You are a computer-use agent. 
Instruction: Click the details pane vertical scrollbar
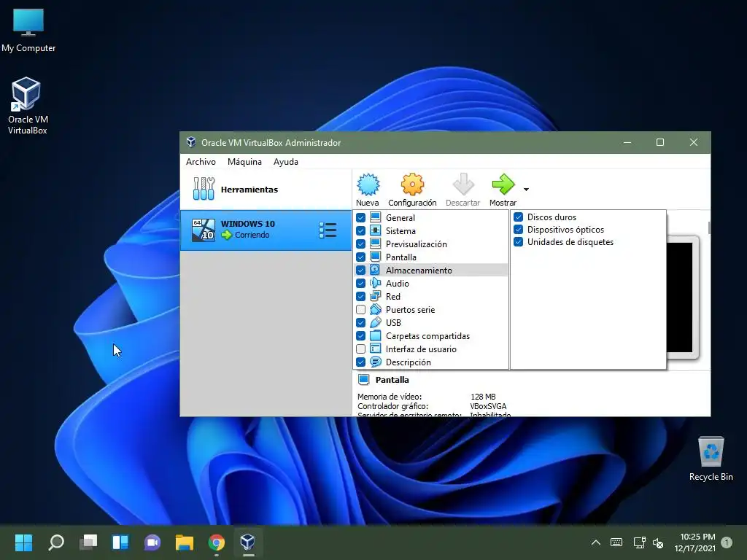tap(709, 227)
